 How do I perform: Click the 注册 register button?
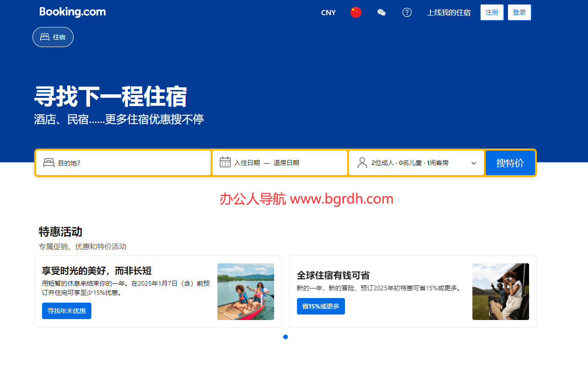click(x=492, y=13)
